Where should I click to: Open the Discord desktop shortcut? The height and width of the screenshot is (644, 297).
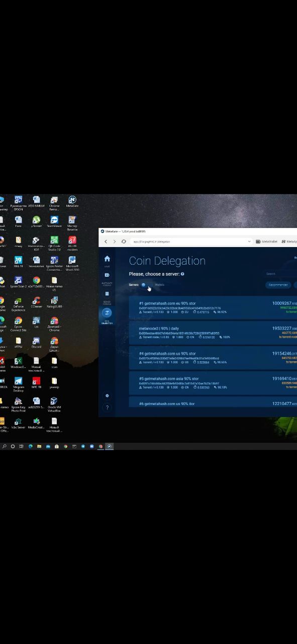click(x=36, y=343)
